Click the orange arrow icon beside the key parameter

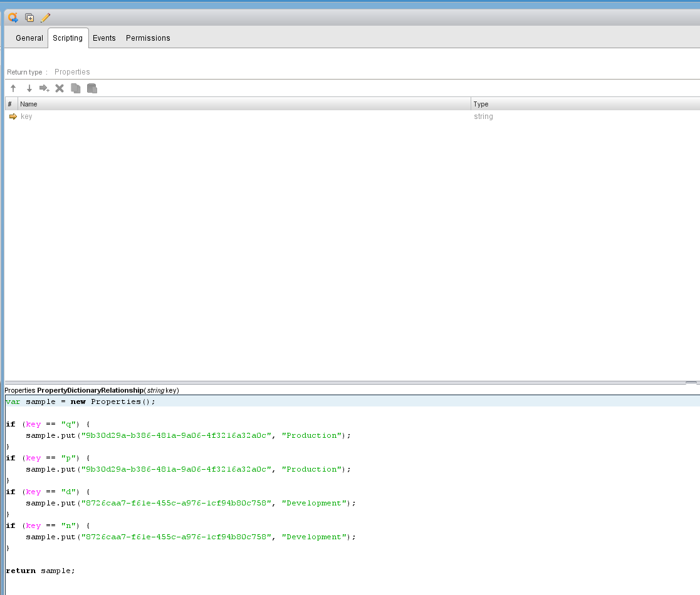pyautogui.click(x=12, y=116)
